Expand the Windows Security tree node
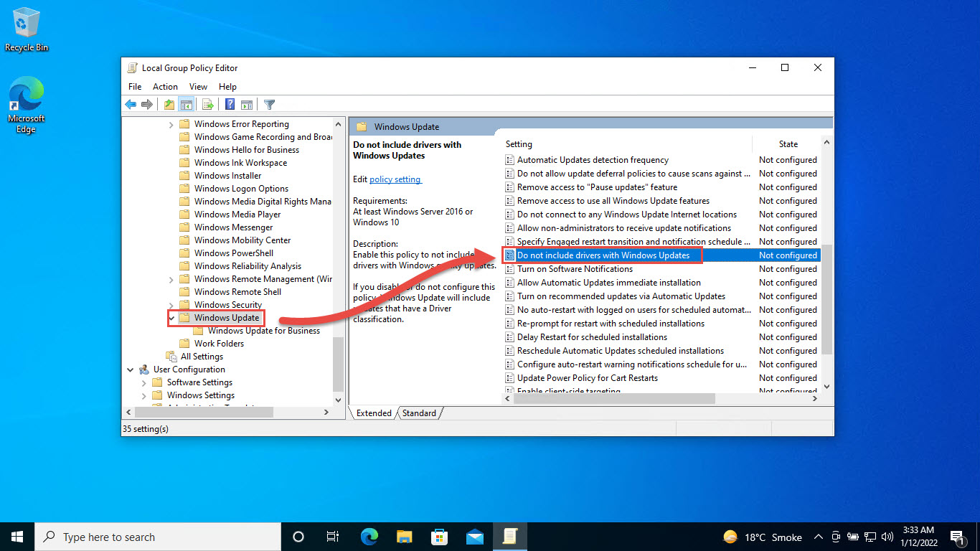980x551 pixels. [x=171, y=304]
